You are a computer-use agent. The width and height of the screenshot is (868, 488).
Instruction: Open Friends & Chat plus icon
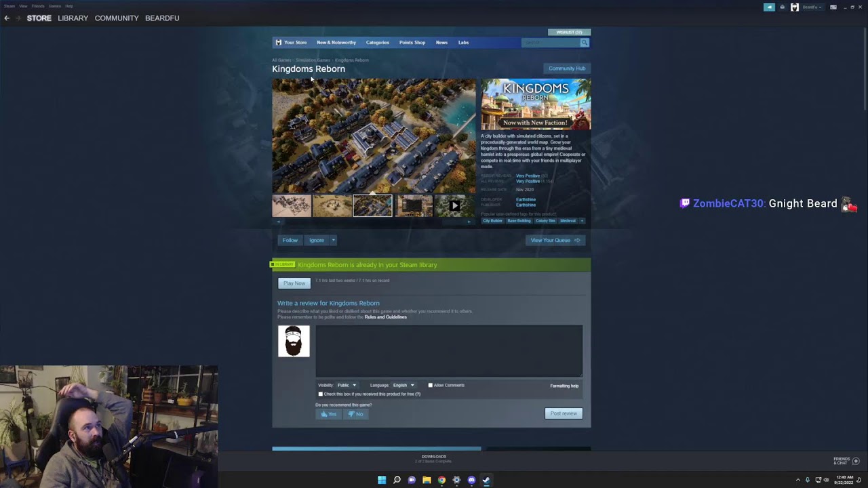pos(856,461)
